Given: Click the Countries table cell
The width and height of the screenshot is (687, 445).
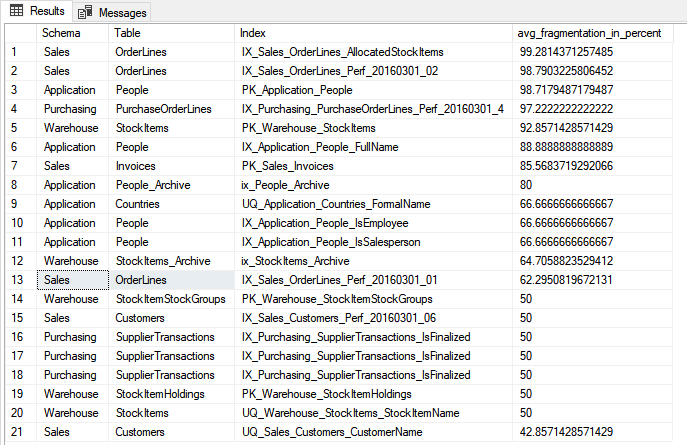Looking at the screenshot, I should point(171,204).
